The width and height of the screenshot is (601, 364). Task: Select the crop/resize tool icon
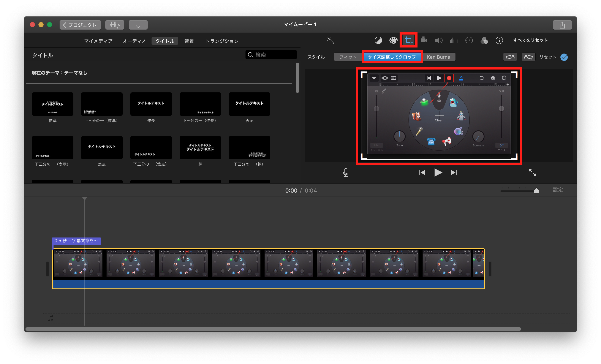point(409,40)
